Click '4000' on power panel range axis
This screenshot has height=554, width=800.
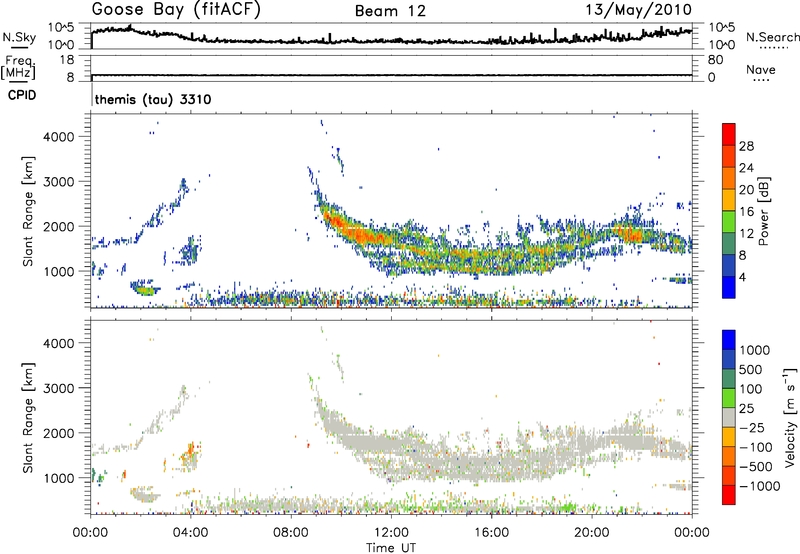pos(59,137)
